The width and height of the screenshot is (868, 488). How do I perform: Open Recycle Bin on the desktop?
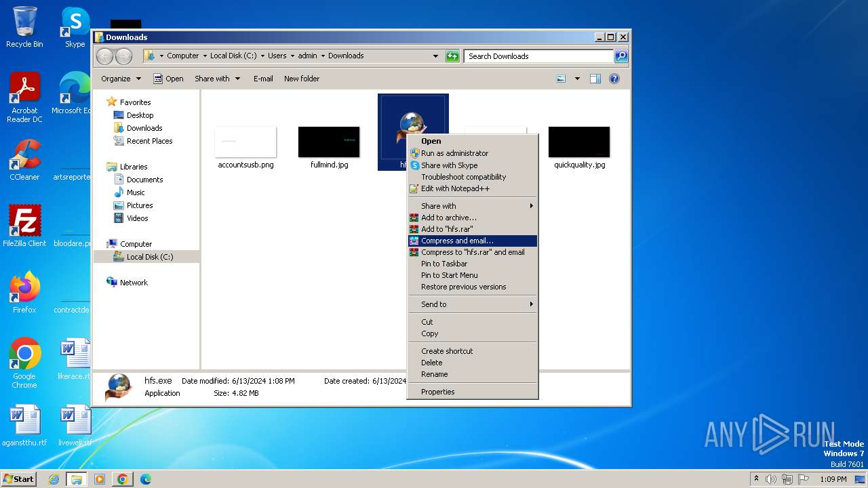24,27
